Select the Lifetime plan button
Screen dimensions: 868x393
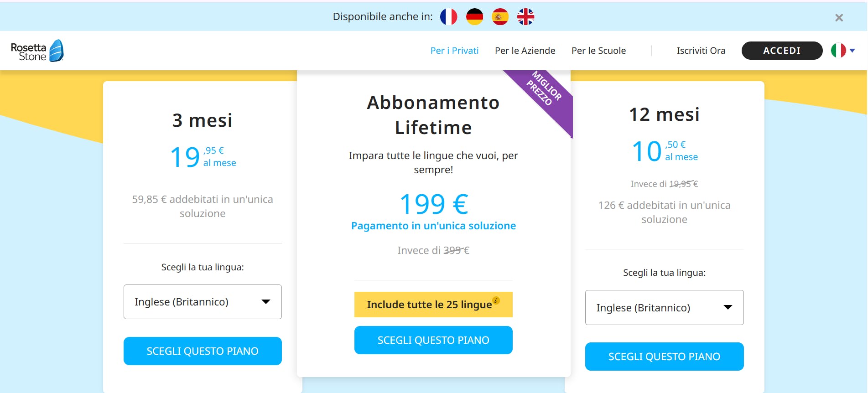433,340
